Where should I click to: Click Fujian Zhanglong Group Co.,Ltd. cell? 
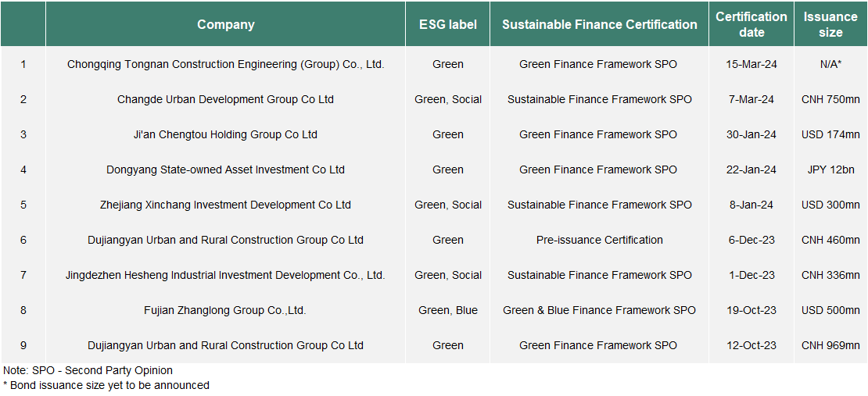(x=226, y=310)
